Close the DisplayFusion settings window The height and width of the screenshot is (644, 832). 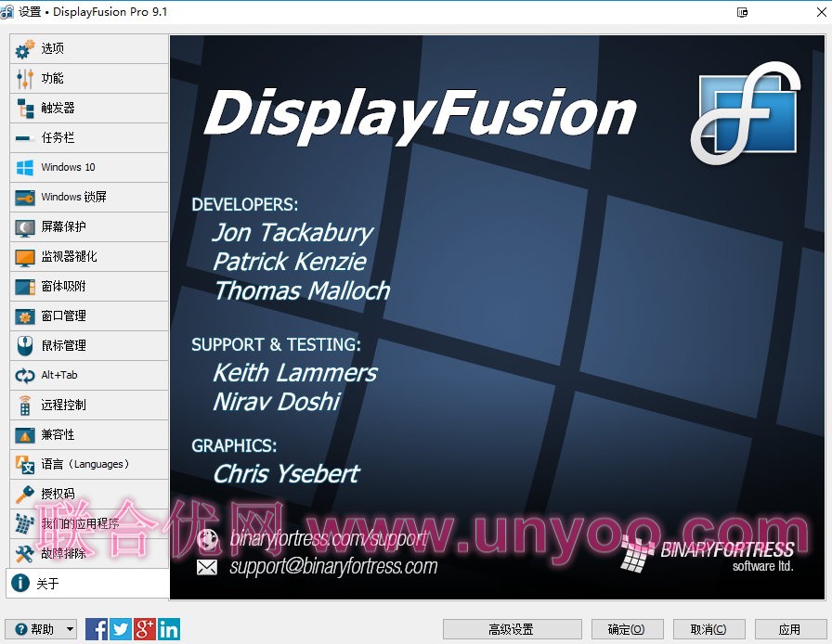[x=821, y=12]
